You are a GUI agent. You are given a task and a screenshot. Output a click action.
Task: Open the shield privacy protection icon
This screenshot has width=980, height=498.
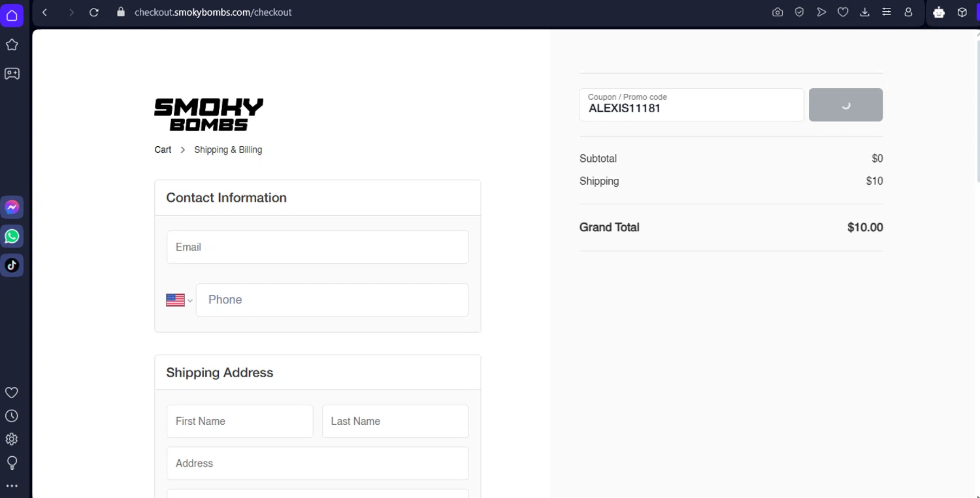[x=799, y=12]
